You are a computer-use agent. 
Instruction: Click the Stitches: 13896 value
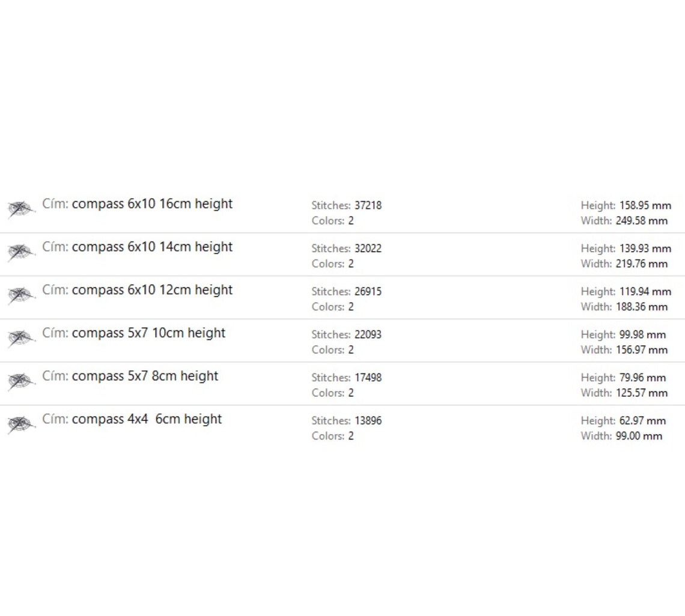[x=368, y=421]
